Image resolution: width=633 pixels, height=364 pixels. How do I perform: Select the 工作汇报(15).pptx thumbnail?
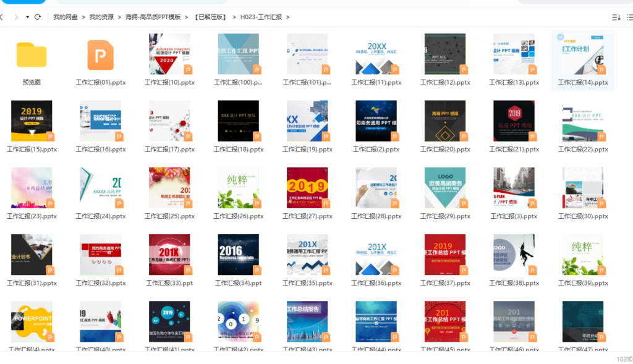(x=32, y=121)
